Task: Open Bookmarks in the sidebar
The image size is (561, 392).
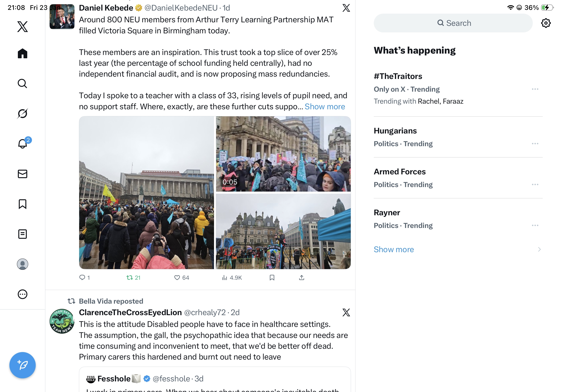Action: 23,204
